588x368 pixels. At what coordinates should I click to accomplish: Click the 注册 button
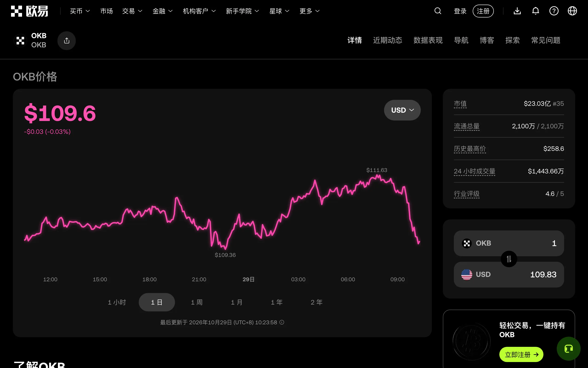click(x=483, y=11)
